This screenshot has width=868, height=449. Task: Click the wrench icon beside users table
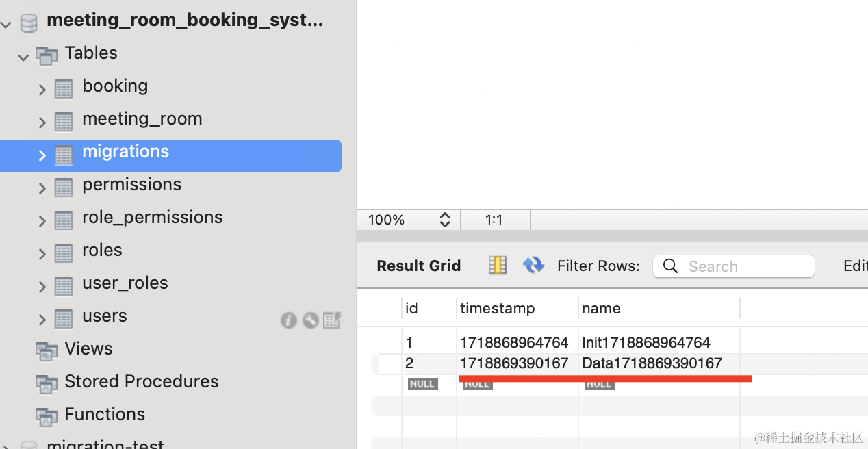coord(310,320)
